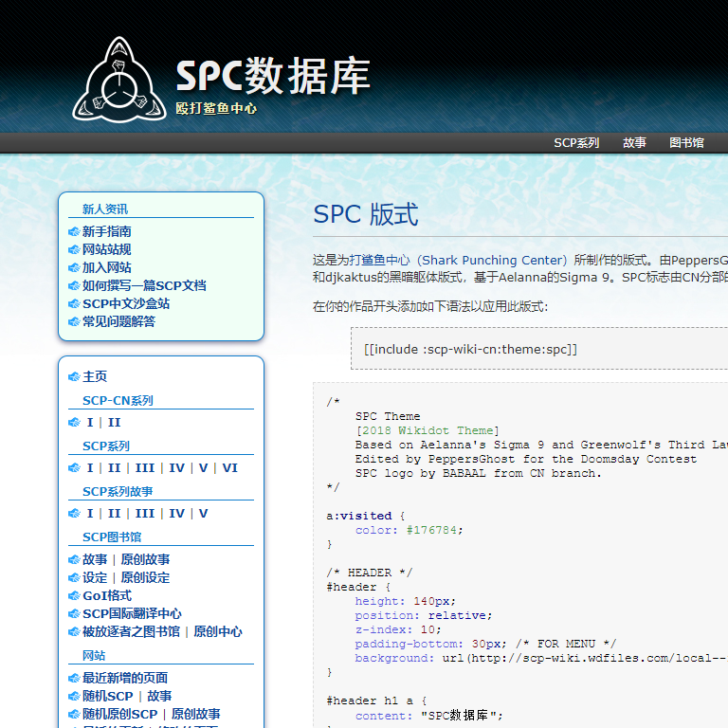Open the 原创故事 link under SCP图书馆
Screen dimensions: 728x728
pyautogui.click(x=145, y=559)
